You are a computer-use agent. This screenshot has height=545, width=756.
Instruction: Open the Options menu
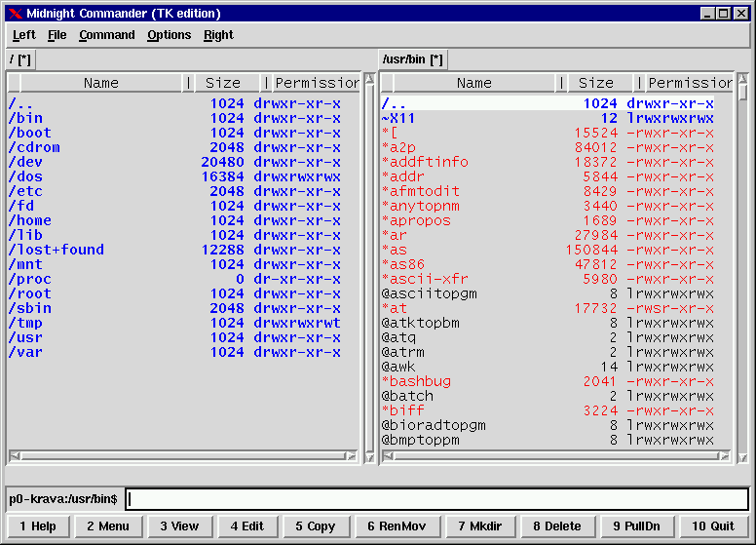pyautogui.click(x=169, y=35)
